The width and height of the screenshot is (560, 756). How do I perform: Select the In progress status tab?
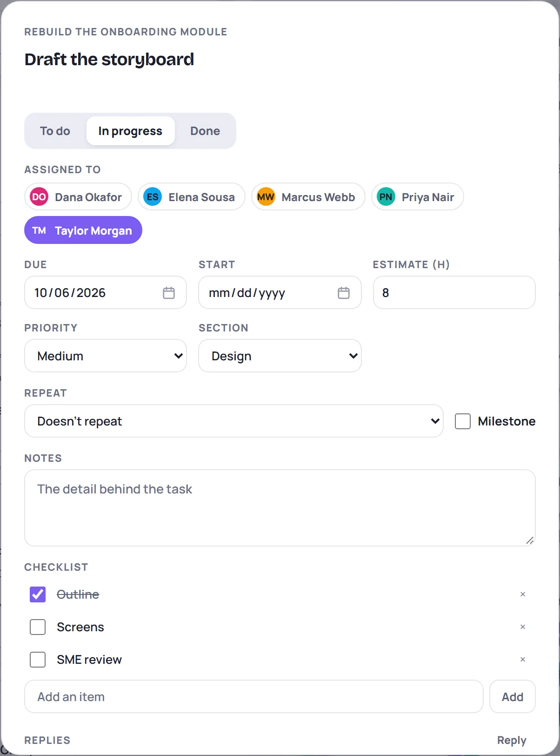130,131
